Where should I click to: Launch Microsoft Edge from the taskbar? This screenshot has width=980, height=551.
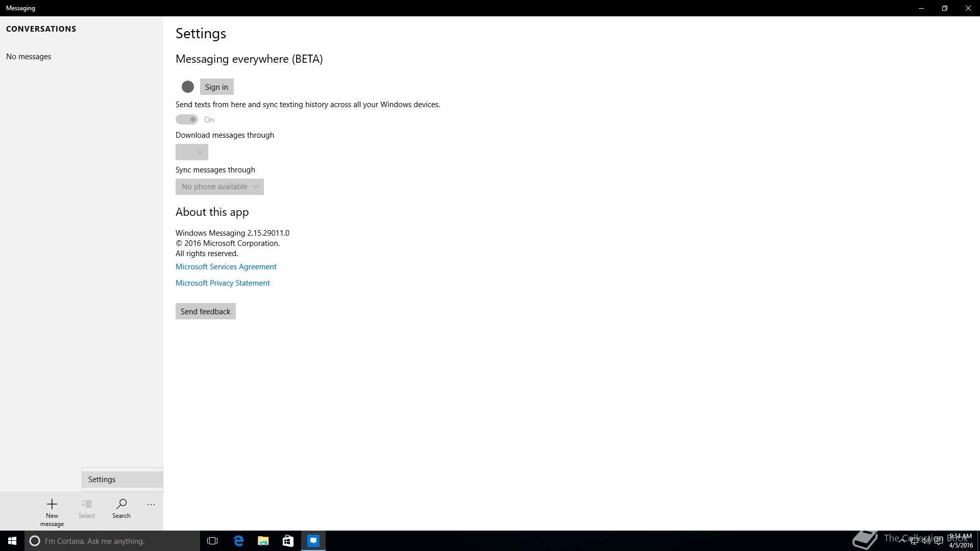238,541
